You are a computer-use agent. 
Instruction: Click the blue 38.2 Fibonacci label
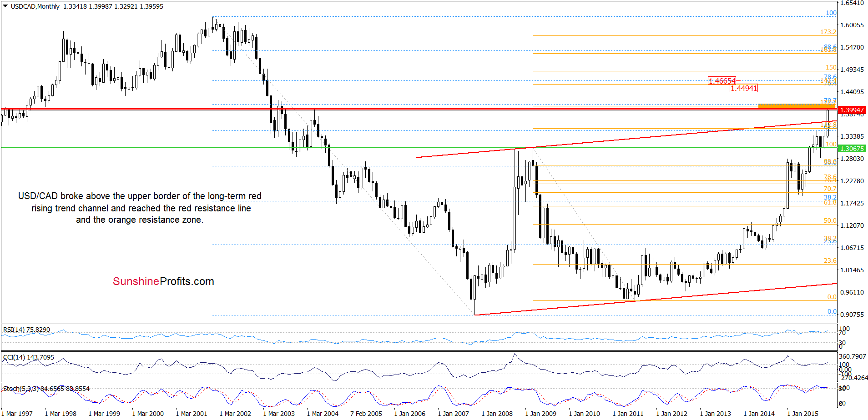(830, 197)
